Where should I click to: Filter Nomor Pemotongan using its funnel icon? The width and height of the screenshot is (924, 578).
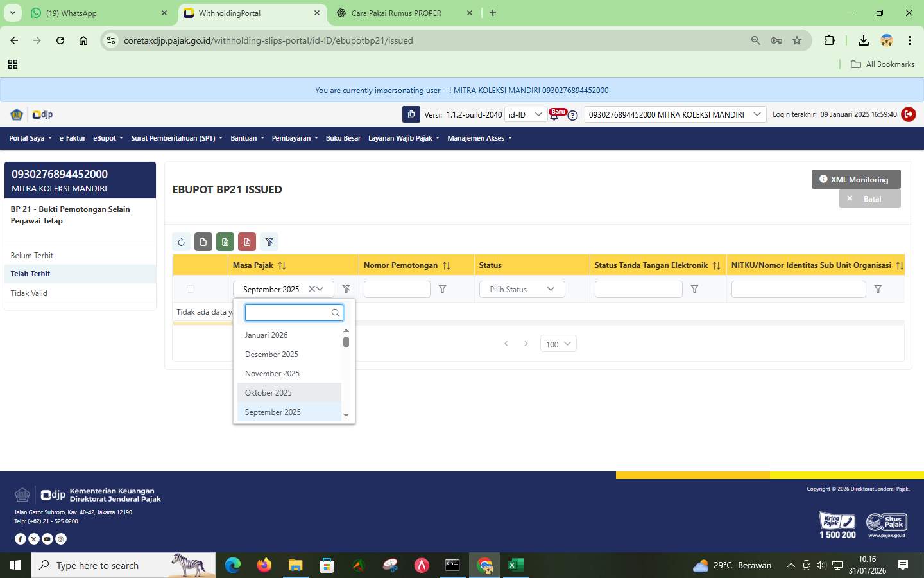pyautogui.click(x=442, y=289)
